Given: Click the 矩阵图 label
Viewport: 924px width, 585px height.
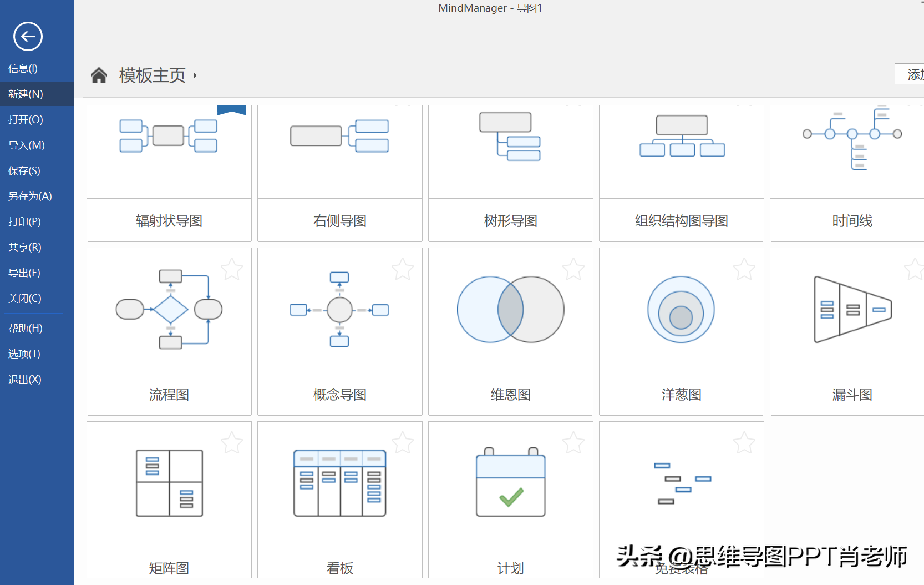Looking at the screenshot, I should coord(169,568).
